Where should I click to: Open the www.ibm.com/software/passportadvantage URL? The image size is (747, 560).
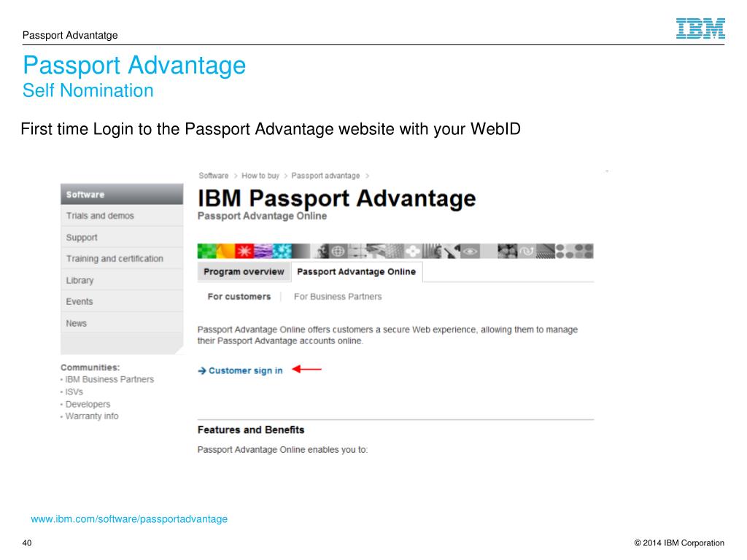(x=129, y=519)
